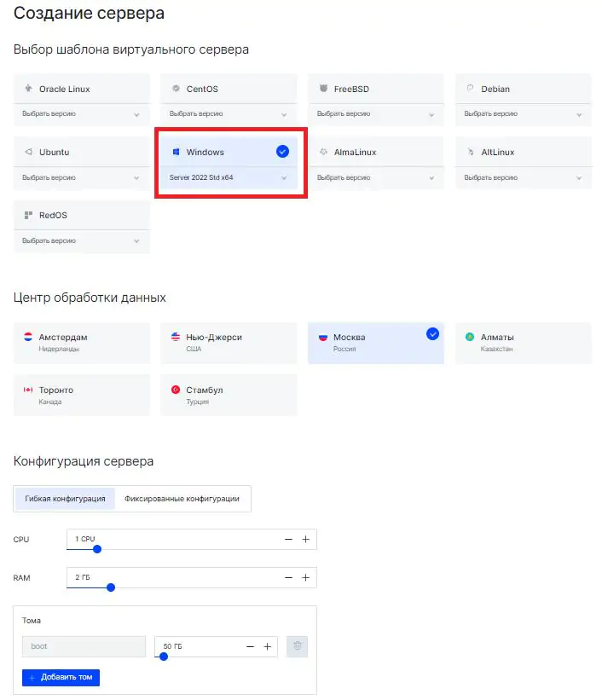Screen dimensions: 602x700
Task: Click the AltLinux logo icon
Action: click(470, 152)
